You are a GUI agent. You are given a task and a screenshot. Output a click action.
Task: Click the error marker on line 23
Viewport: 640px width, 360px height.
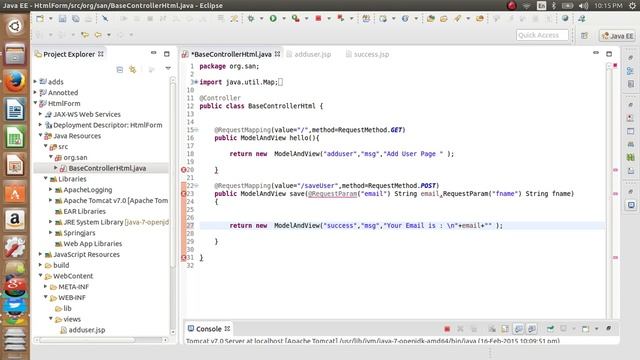pyautogui.click(x=184, y=193)
